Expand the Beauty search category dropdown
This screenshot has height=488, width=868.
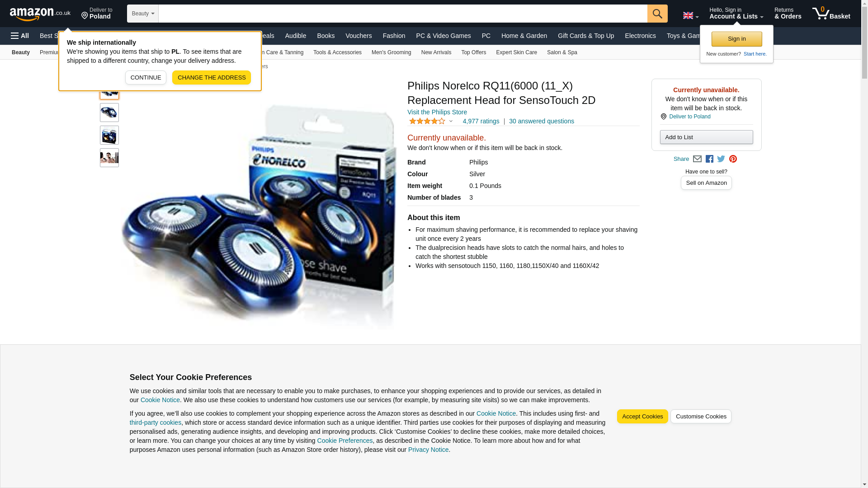(143, 14)
